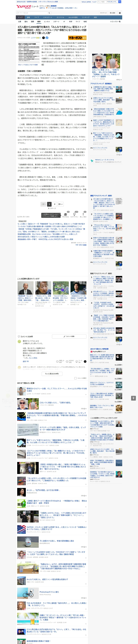This screenshot has height=644, width=138.
Task: Click the search magnifier beside the keyword field
Action: point(49,13)
